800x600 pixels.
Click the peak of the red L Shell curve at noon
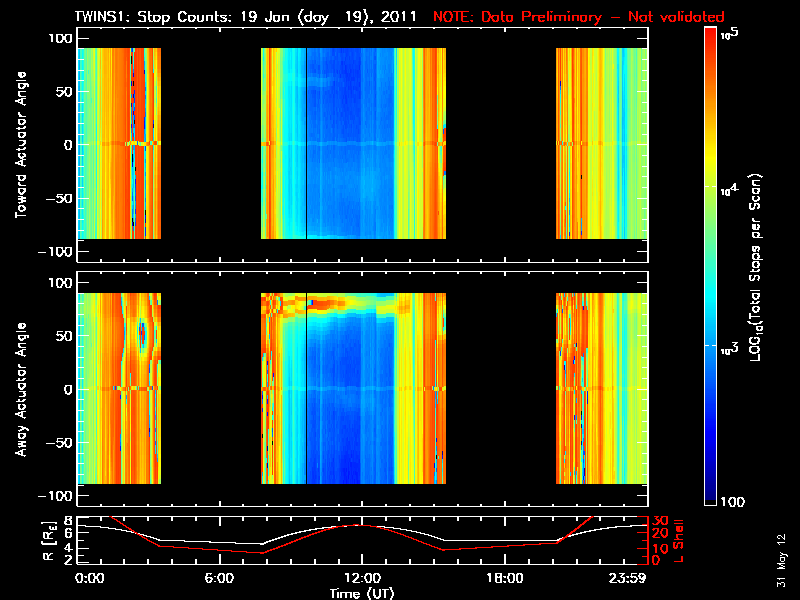pyautogui.click(x=361, y=525)
